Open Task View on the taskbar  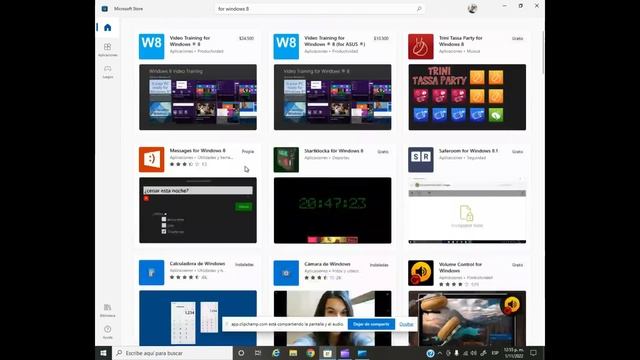(258, 353)
